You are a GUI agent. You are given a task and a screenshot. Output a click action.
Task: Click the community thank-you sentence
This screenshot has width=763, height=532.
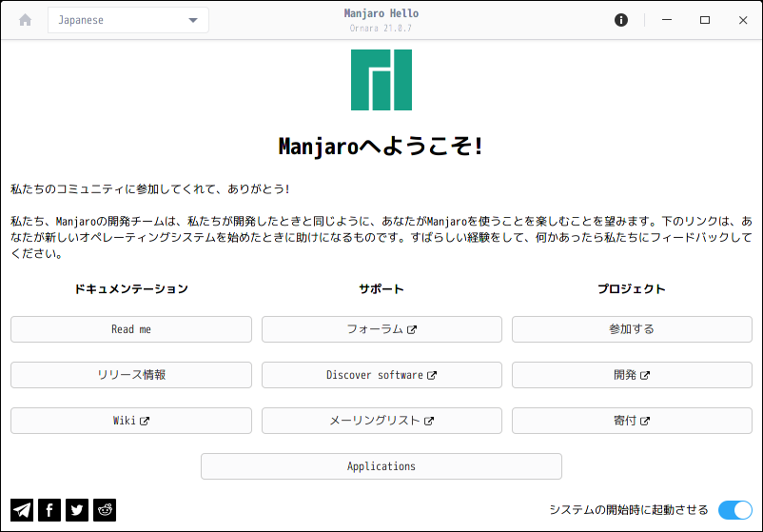(150, 188)
